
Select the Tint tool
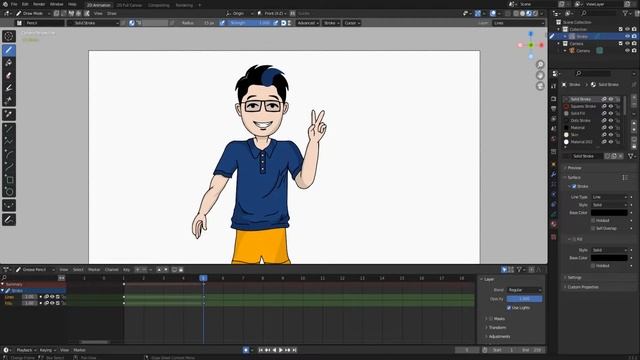pos(9,88)
